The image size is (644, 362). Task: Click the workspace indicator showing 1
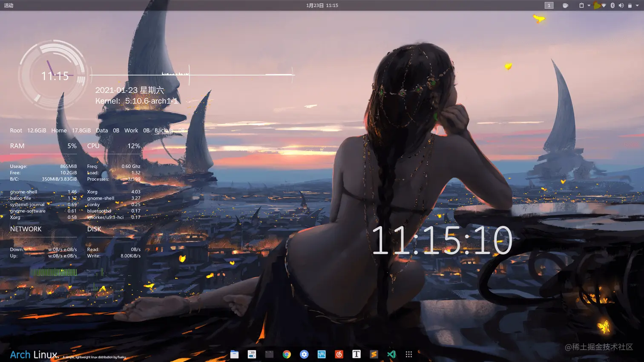(x=549, y=6)
